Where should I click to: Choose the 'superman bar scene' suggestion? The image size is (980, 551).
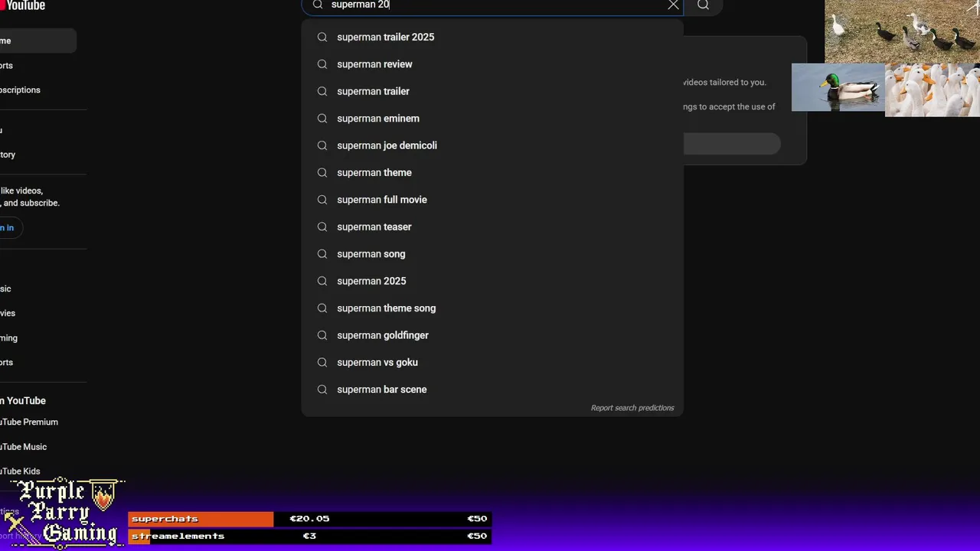tap(492, 390)
